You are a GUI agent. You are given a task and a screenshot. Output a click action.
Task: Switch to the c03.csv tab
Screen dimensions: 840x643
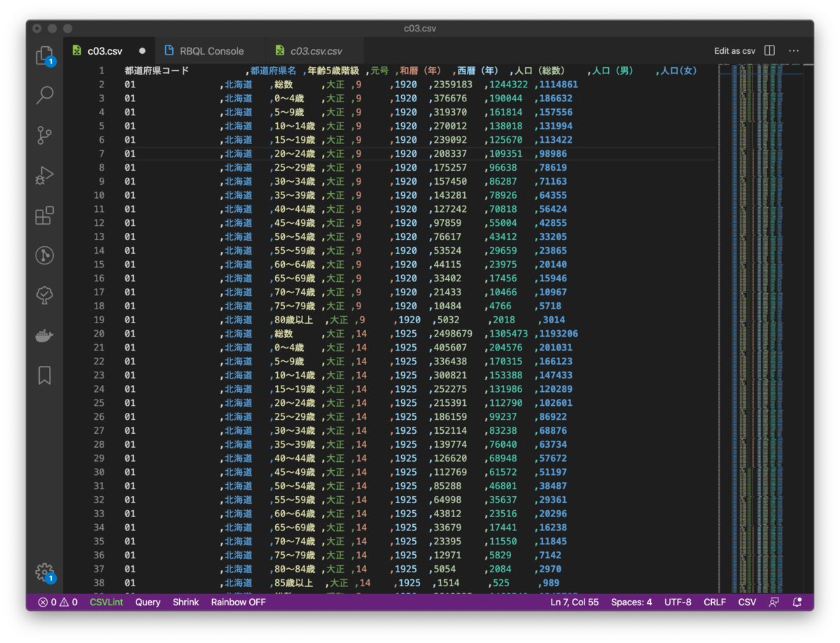tap(109, 51)
